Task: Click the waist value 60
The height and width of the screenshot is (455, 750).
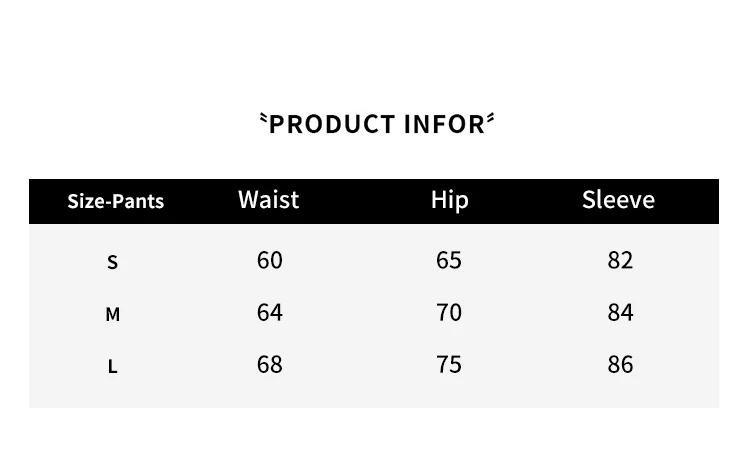Action: 270,260
